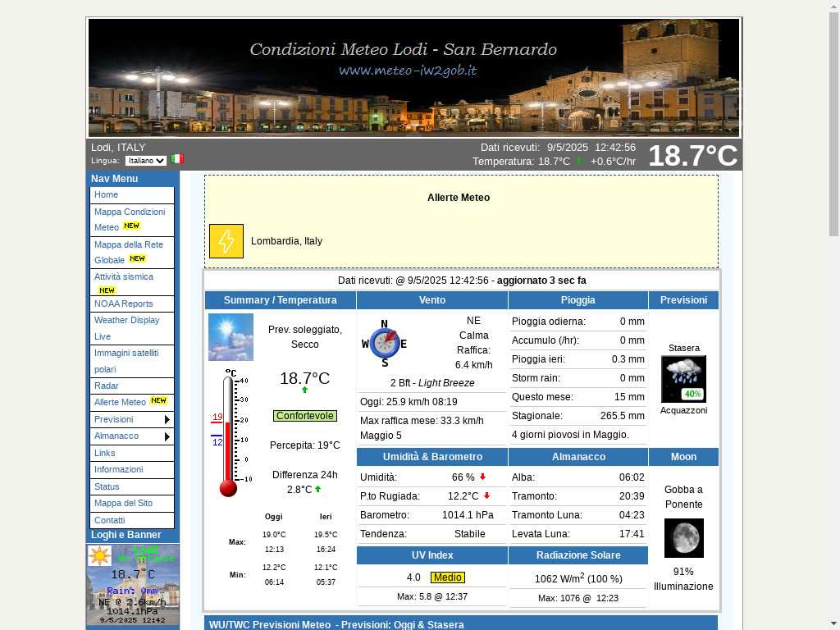The image size is (840, 630).
Task: Click the Italian flag icon
Action: point(177,159)
